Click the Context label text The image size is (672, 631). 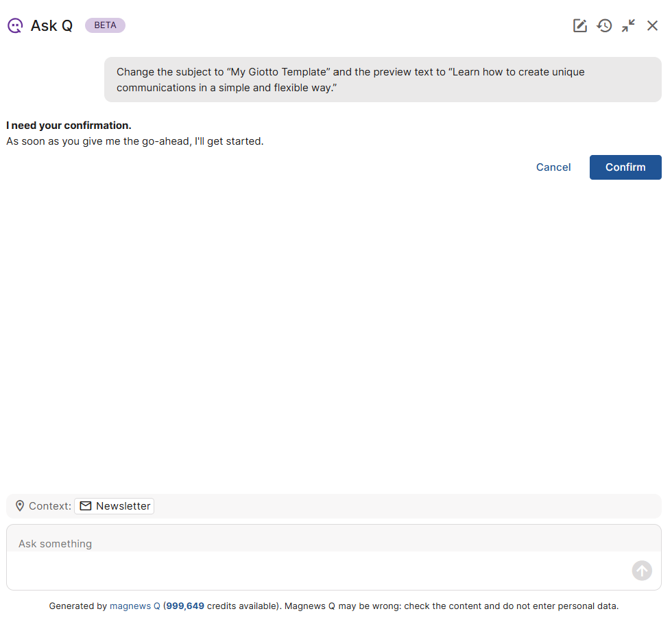50,506
